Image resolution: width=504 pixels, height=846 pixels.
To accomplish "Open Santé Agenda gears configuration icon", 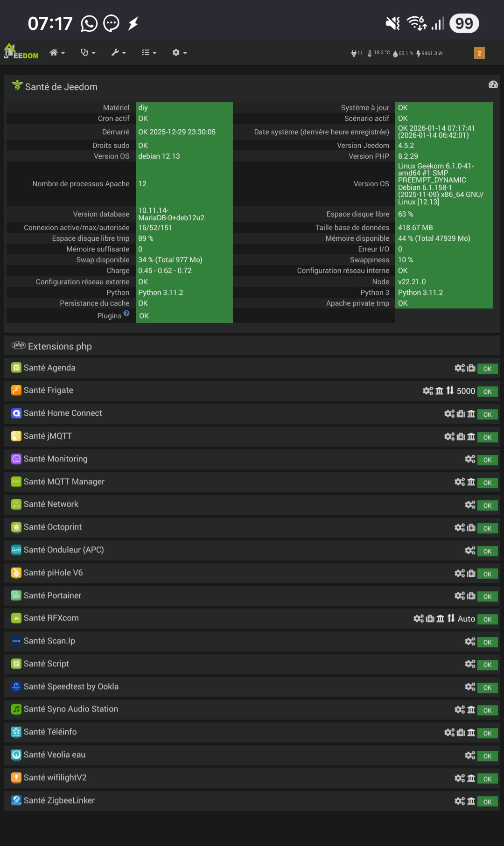I will click(460, 368).
